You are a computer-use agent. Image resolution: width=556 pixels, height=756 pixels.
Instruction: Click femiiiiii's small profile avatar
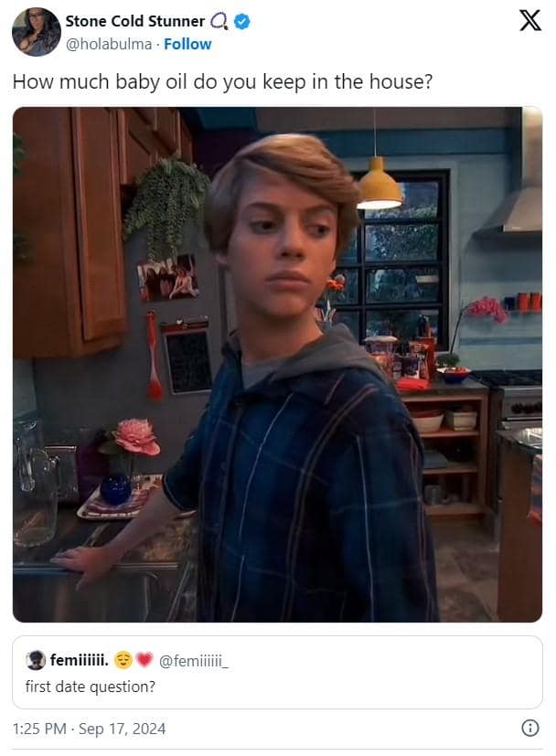(35, 660)
